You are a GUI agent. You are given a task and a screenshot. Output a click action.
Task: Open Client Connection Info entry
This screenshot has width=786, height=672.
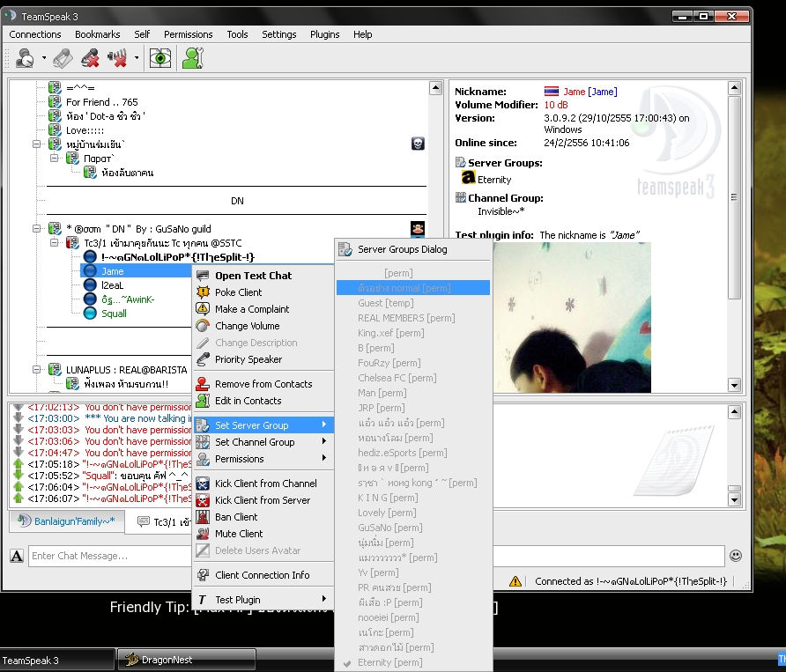click(263, 575)
